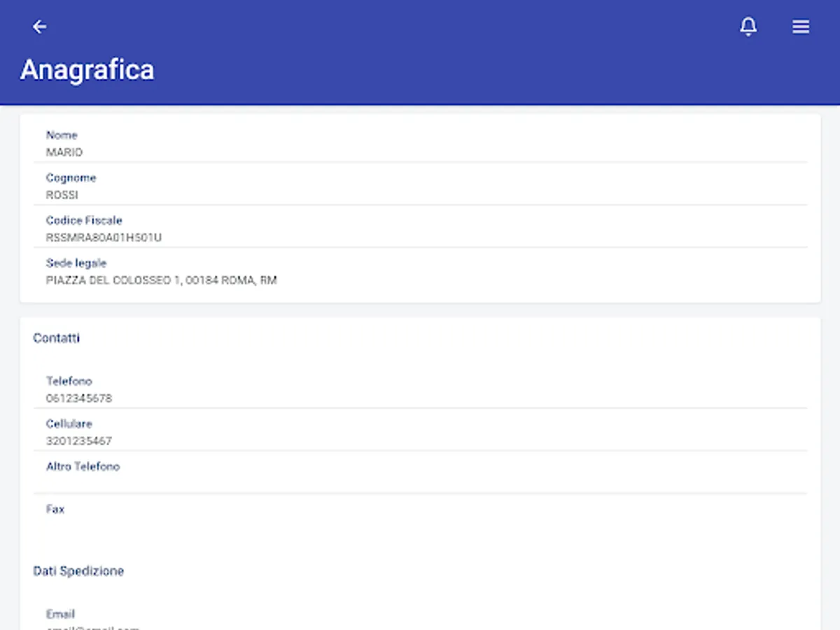Tap the Telefono label in Contatti
Screen dimensions: 840x630
click(x=69, y=381)
